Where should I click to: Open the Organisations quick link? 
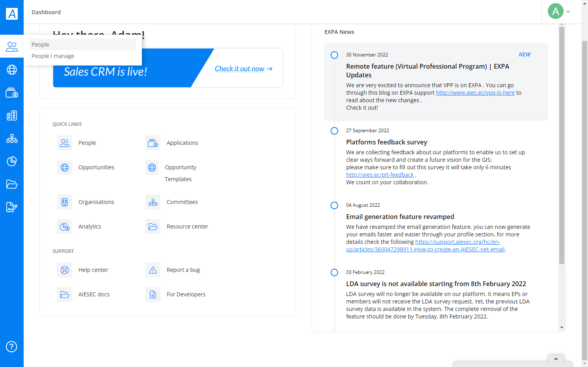coord(96,202)
